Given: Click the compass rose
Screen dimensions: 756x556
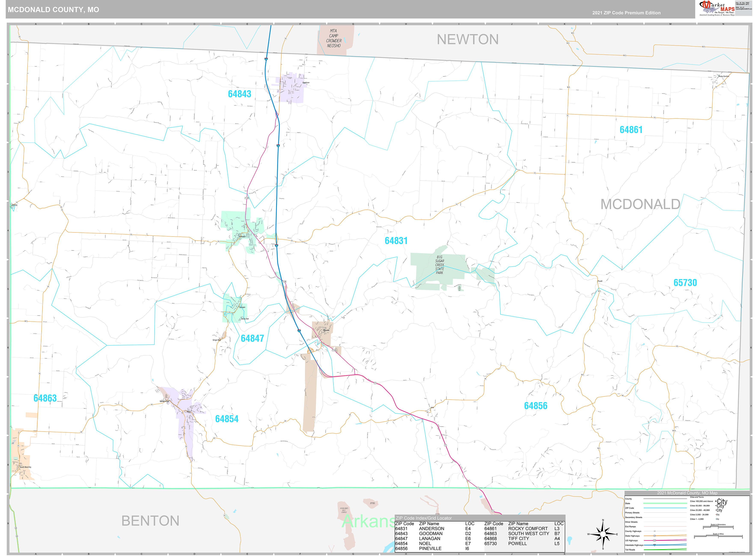Looking at the screenshot, I should [603, 534].
